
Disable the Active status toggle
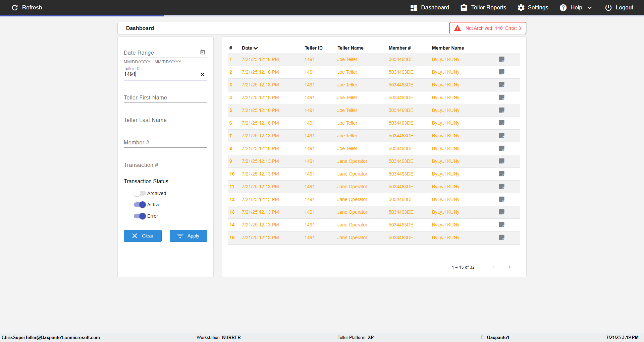tap(140, 205)
